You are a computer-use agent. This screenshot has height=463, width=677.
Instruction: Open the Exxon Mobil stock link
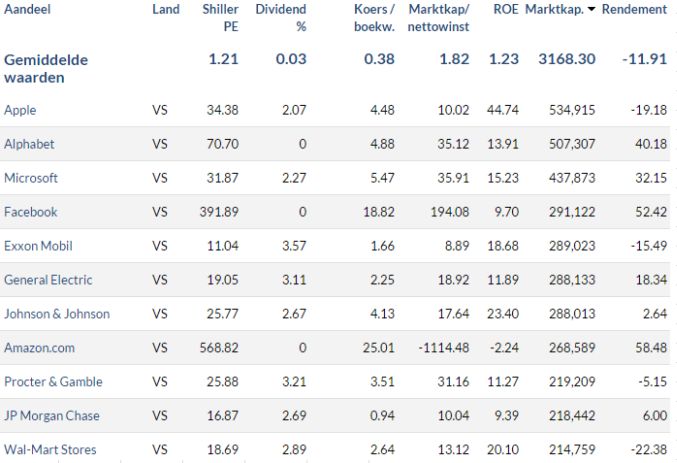[x=38, y=246]
